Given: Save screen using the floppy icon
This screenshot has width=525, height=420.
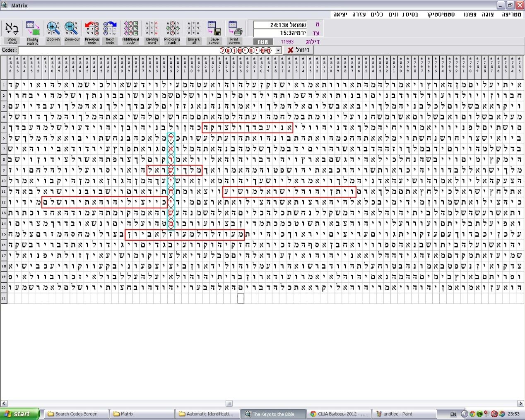Looking at the screenshot, I should pyautogui.click(x=214, y=29).
